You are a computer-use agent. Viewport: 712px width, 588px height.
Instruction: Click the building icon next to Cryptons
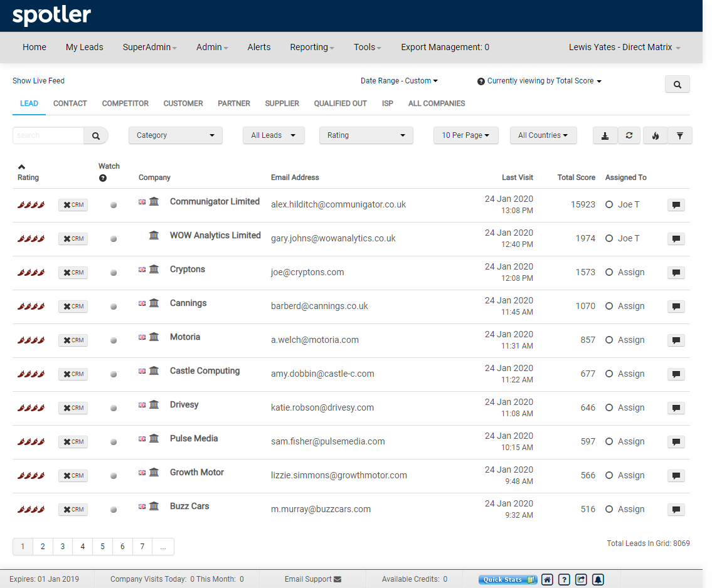(x=154, y=269)
